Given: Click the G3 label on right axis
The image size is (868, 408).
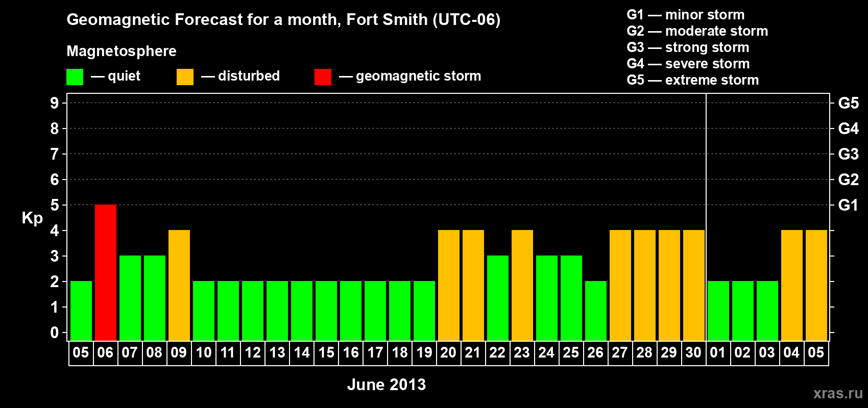Looking at the screenshot, I should pyautogui.click(x=849, y=154).
